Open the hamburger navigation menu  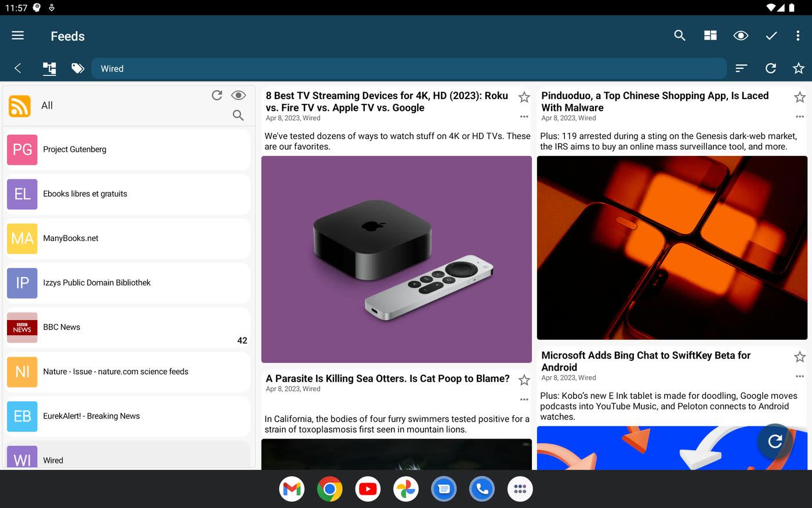click(18, 36)
